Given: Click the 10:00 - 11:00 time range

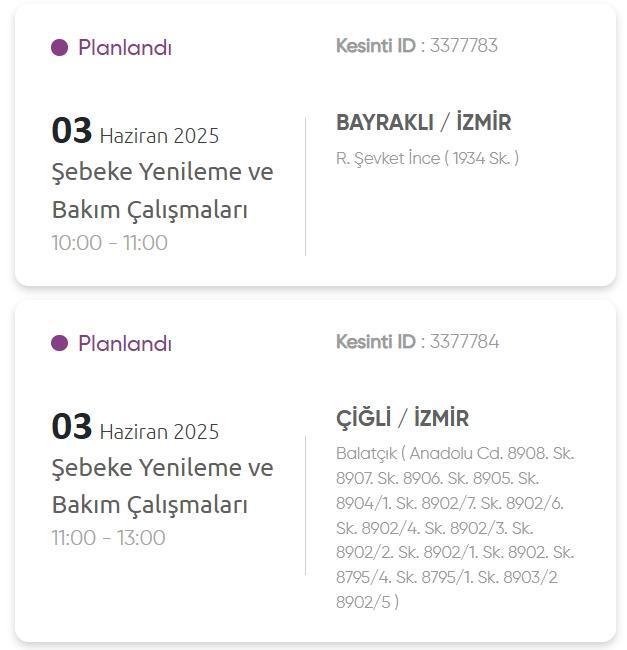Looking at the screenshot, I should click(x=110, y=243).
